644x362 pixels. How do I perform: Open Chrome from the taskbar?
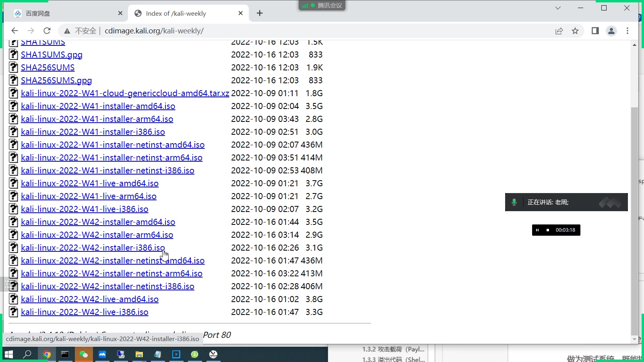pos(47,354)
